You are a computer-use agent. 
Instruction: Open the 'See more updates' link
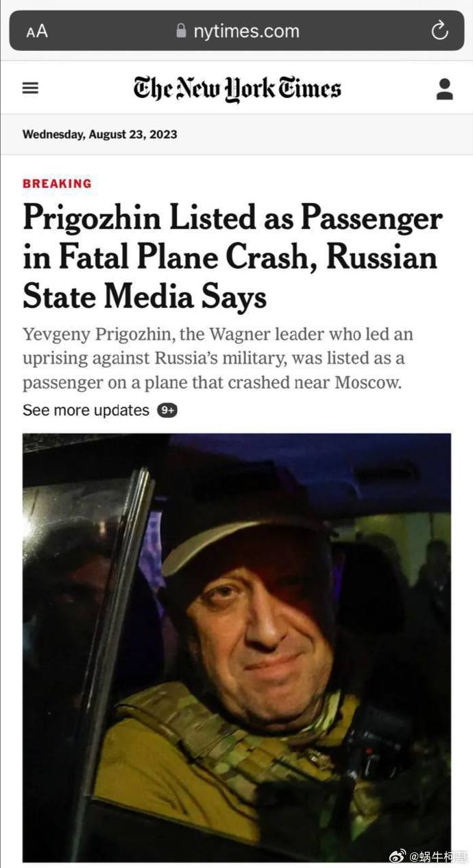pyautogui.click(x=86, y=410)
